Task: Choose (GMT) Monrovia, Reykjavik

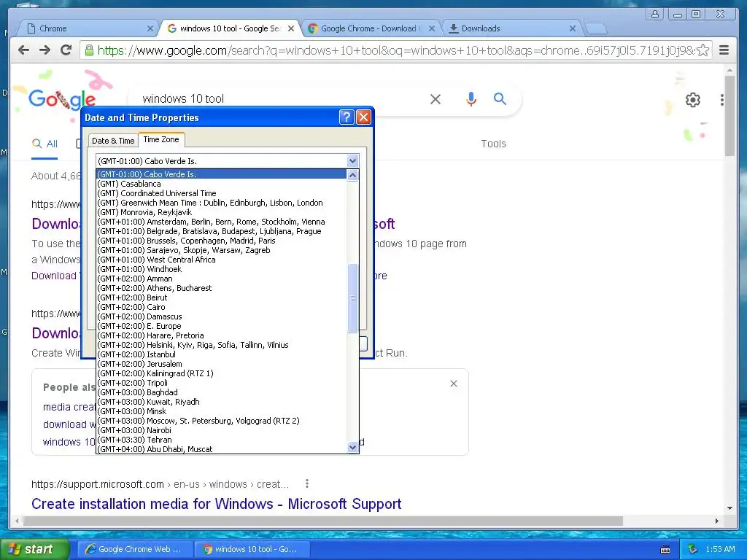Action: tap(221, 212)
